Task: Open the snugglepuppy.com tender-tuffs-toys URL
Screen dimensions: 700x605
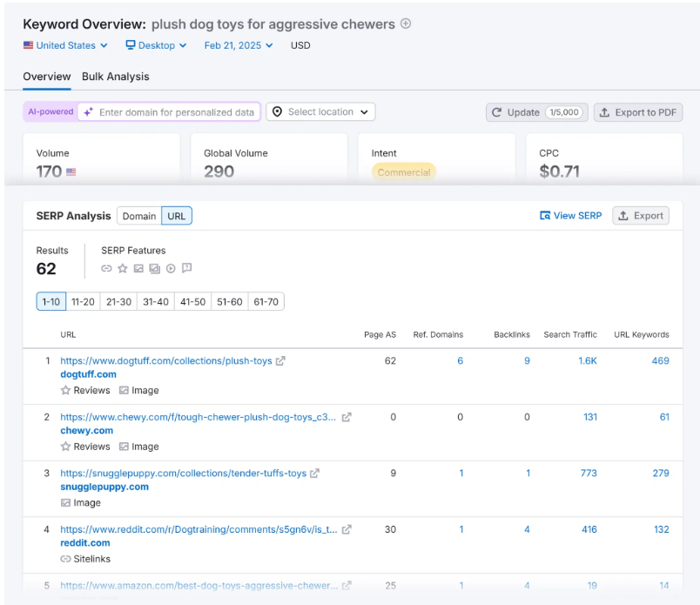Action: [184, 474]
